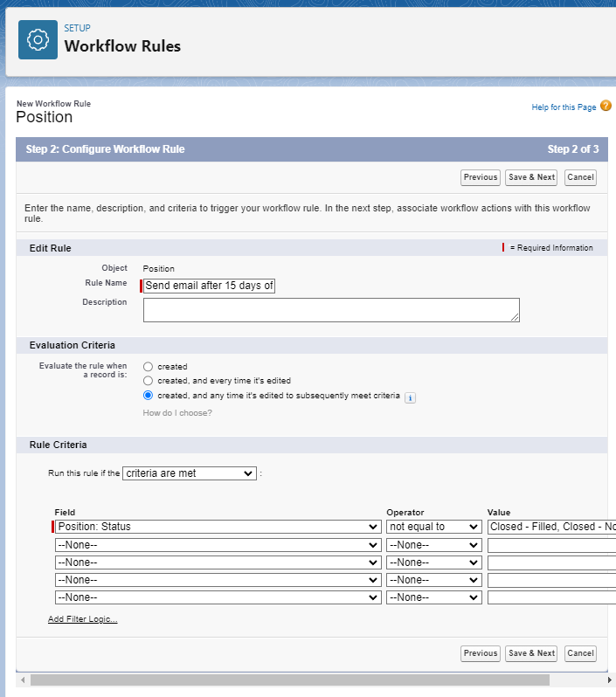Screen dimensions: 616x697
Task: Open the 'criteria are met' dropdown
Action: pos(190,473)
